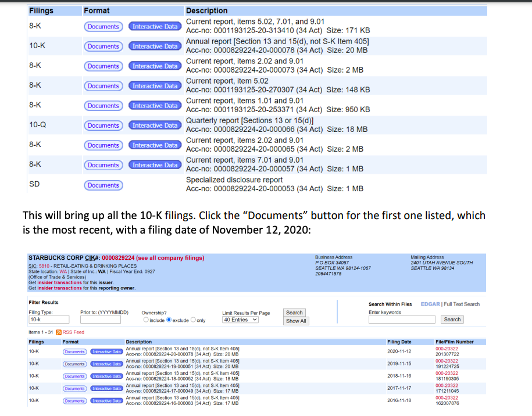
Task: Click Search next to Enter keywords
Action: (x=452, y=320)
